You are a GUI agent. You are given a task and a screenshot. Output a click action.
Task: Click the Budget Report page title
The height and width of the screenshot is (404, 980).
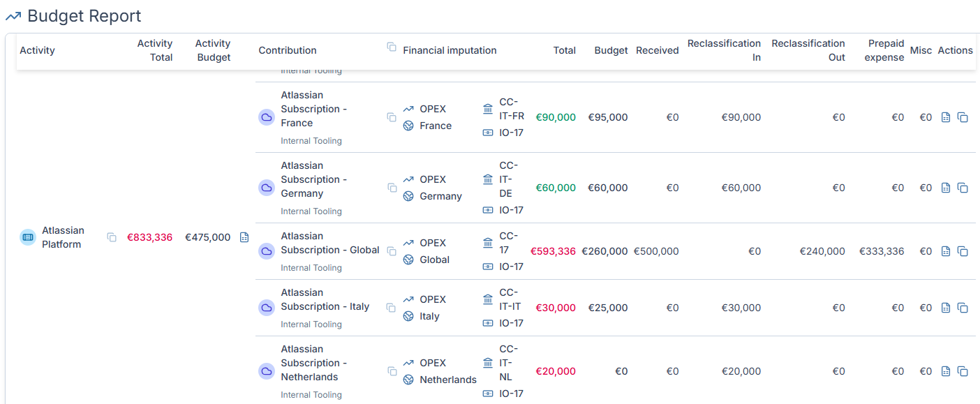click(84, 15)
